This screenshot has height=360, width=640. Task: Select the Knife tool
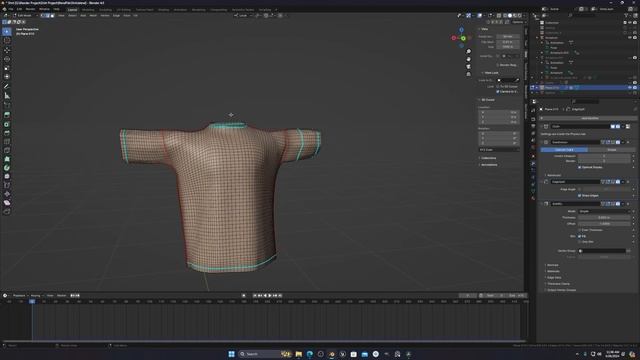point(7,150)
